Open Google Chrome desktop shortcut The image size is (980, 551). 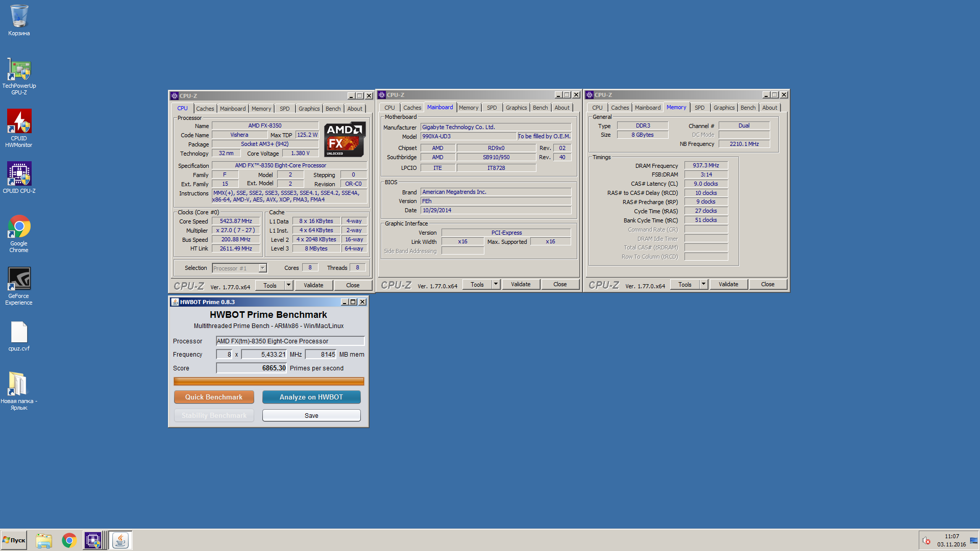pyautogui.click(x=19, y=234)
